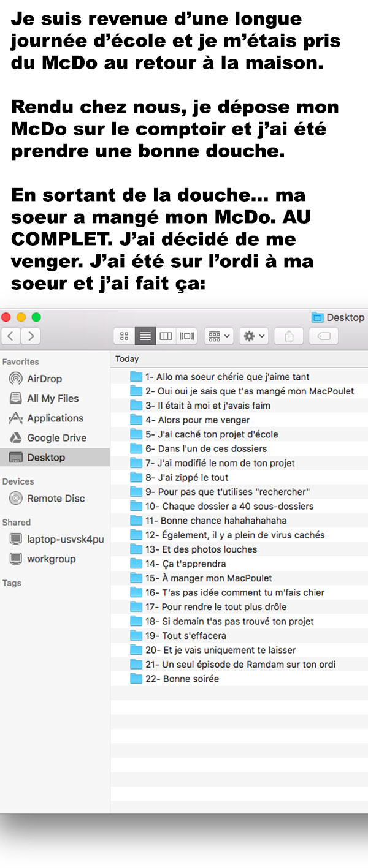Image resolution: width=368 pixels, height=868 pixels.
Task: Select folder '19- Tout s'effacera'
Action: click(239, 636)
